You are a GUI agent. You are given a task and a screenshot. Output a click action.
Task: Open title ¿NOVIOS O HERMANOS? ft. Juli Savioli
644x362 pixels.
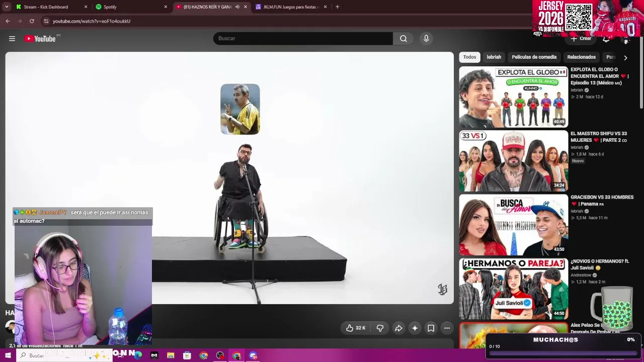pyautogui.click(x=600, y=264)
